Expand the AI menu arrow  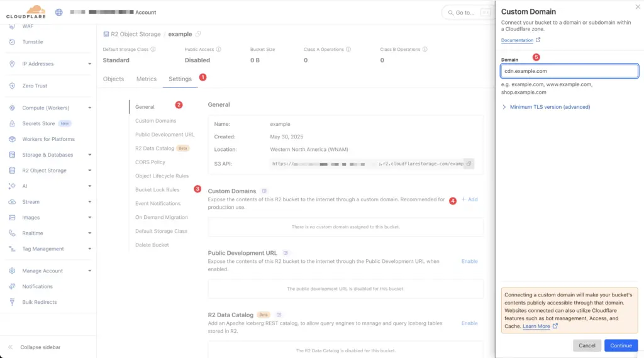(89, 186)
